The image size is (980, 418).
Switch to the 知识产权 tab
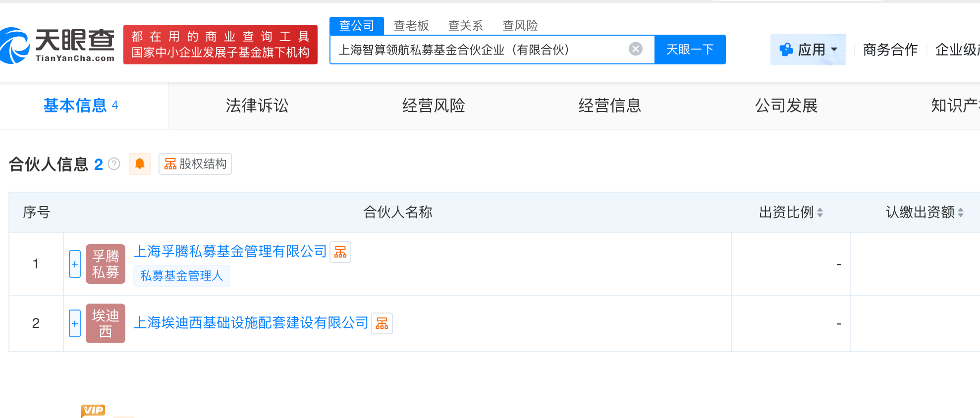[x=955, y=105]
